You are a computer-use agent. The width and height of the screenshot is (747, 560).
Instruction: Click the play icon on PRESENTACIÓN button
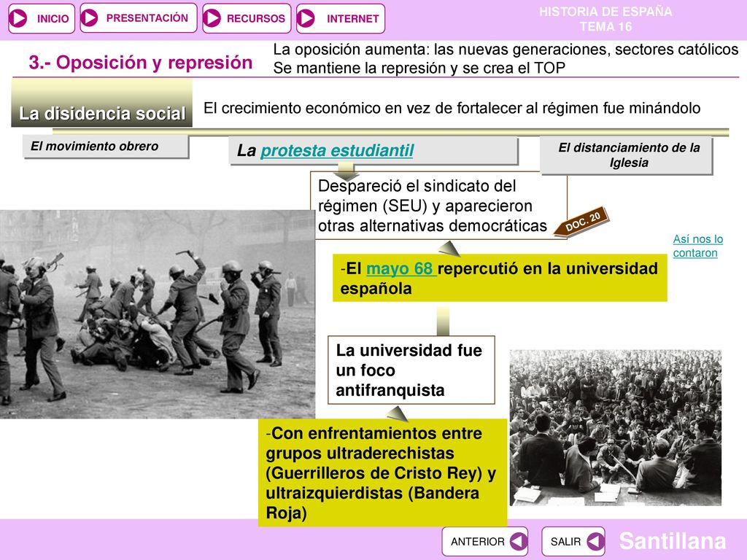click(90, 18)
